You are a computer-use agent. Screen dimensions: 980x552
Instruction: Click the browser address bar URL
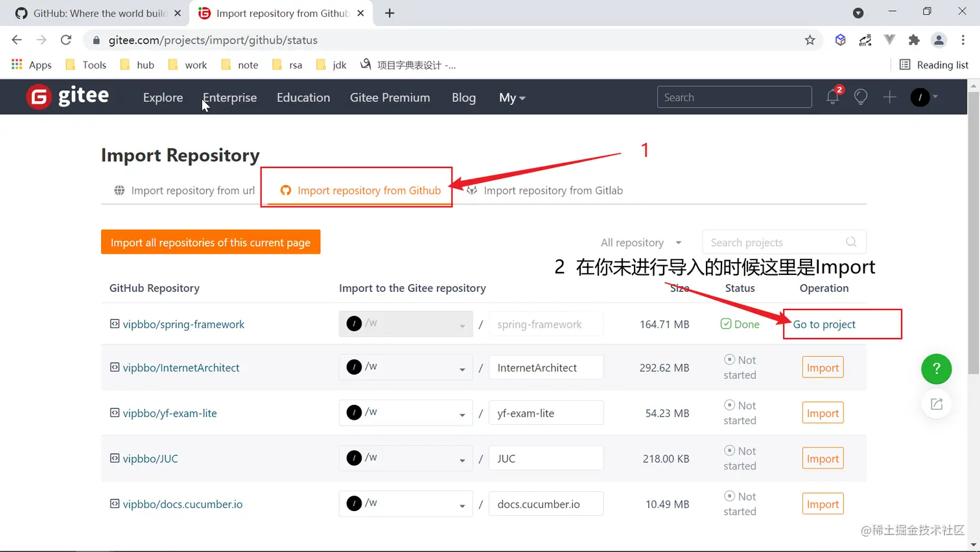(x=213, y=40)
